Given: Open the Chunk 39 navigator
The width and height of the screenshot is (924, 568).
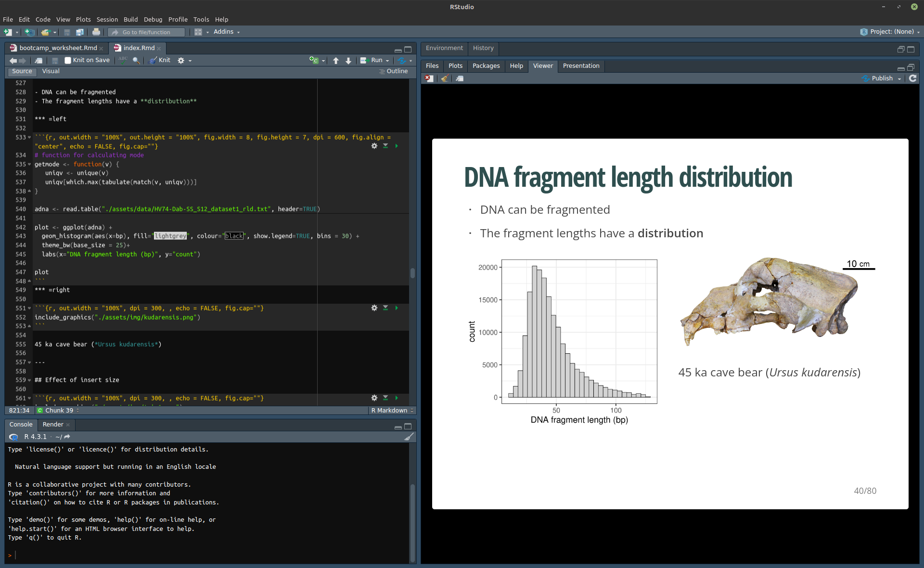Looking at the screenshot, I should [59, 410].
